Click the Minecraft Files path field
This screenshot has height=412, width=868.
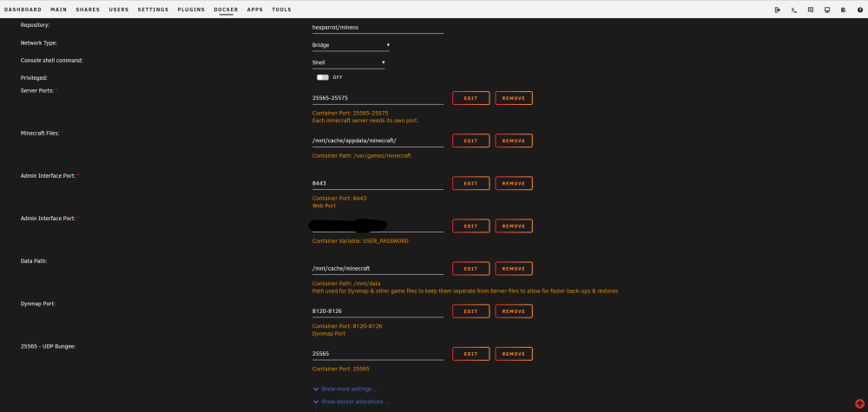coord(378,141)
